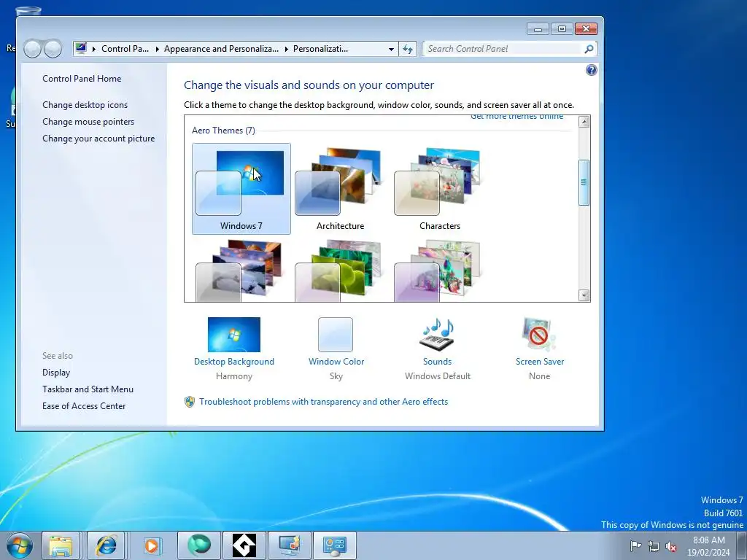747x560 pixels.
Task: Click the Recycle Bin desktop icon
Action: pos(28,12)
